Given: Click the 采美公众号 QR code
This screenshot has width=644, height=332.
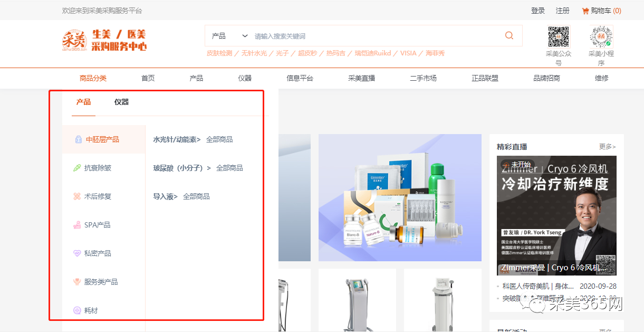Looking at the screenshot, I should (x=559, y=37).
